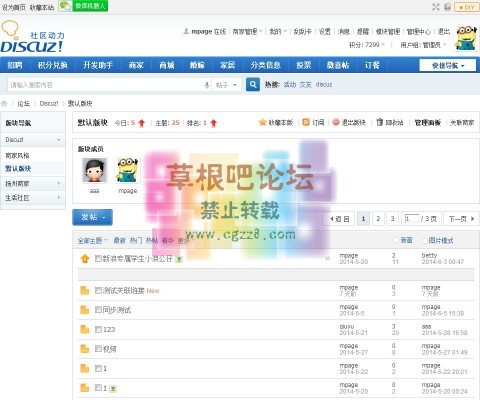Viewport: 480px width, 400px height.
Task: Open the 设为首页 link at top left
Action: pyautogui.click(x=13, y=7)
